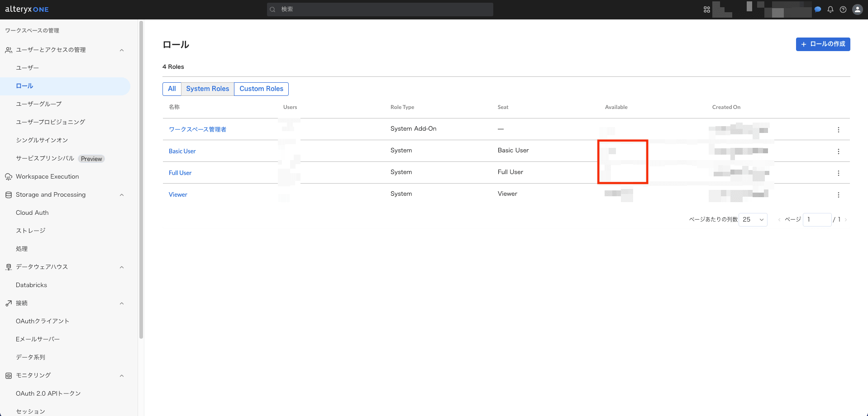Click the sidebar vertical scrollbar
Screen dimensions: 868x416
point(141,180)
